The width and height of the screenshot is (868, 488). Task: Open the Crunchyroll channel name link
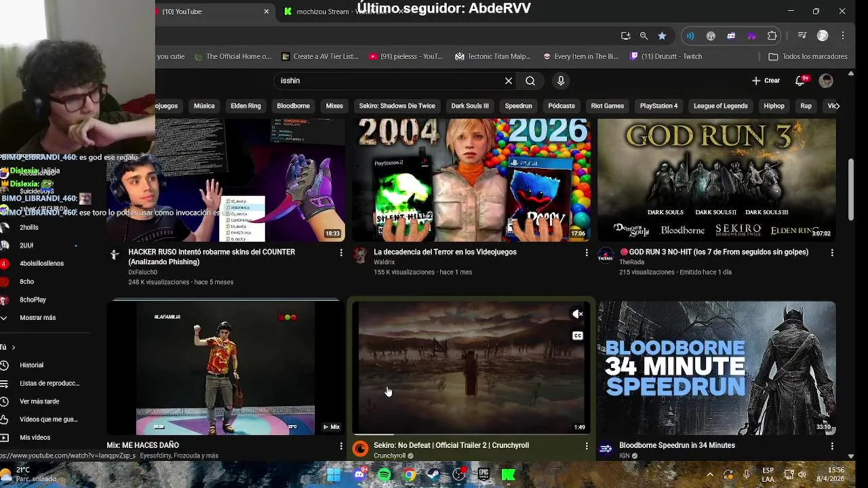pos(389,456)
